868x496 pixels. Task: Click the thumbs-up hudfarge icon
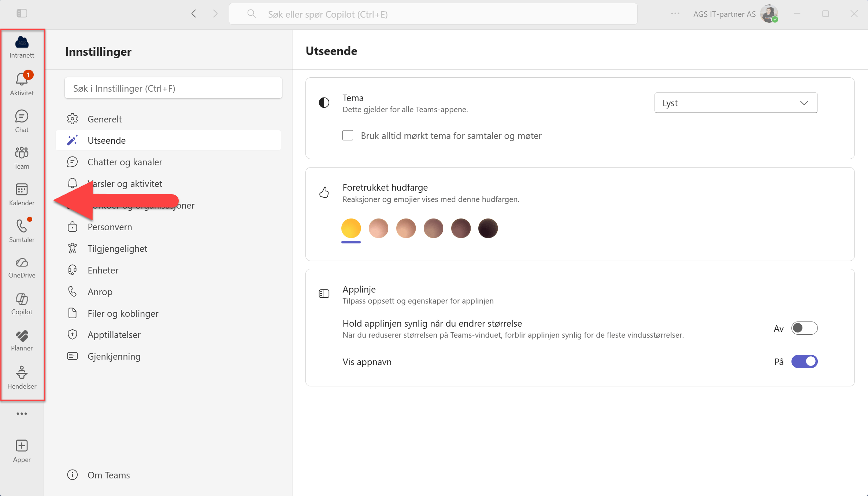[x=324, y=192]
